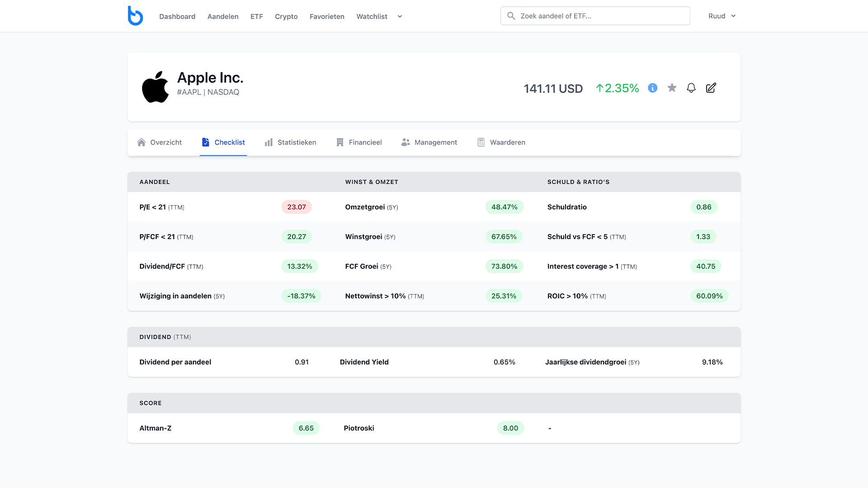Focus the Zoek aandeel of ETF field
868x488 pixels.
[x=595, y=16]
